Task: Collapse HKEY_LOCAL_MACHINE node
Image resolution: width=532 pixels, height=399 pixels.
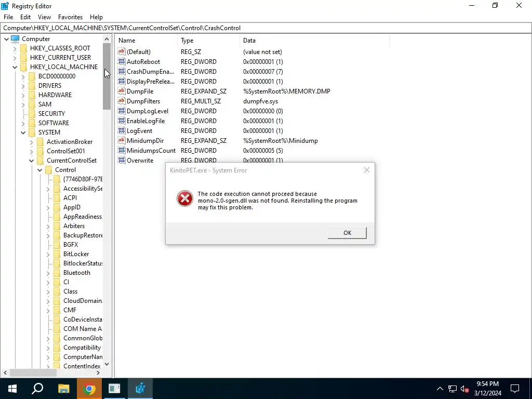Action: pos(15,67)
